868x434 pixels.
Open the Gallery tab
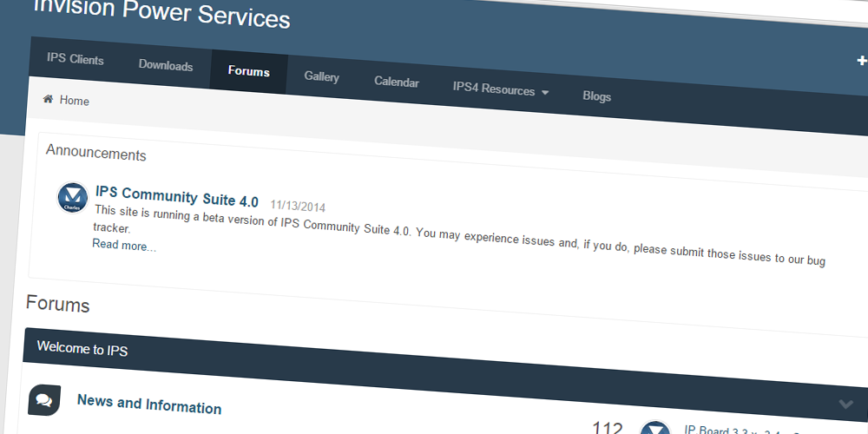pos(322,77)
